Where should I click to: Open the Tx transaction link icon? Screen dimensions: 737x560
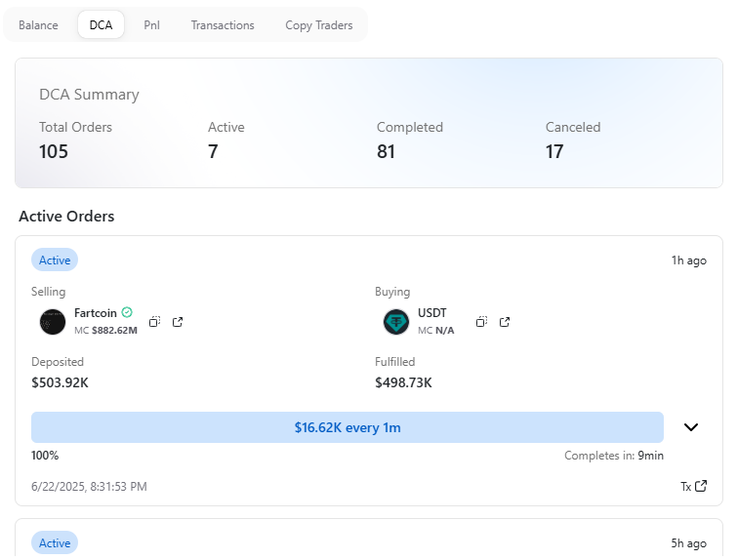click(x=700, y=486)
